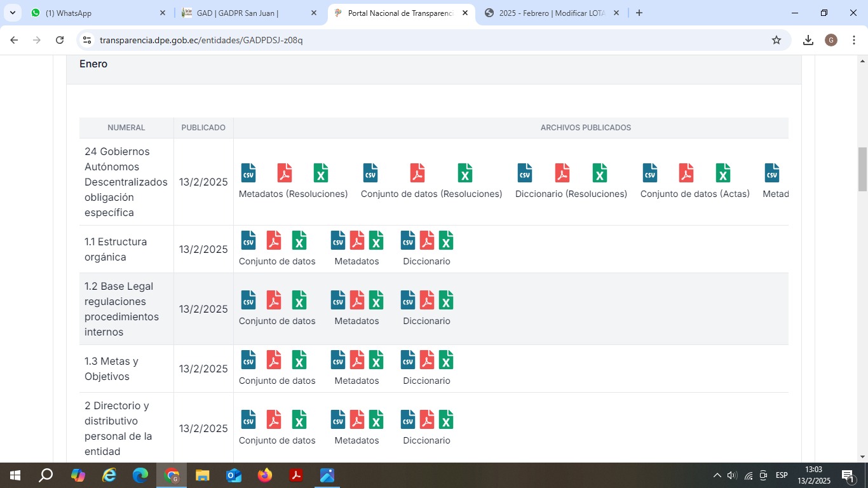Open PDF Diccionario in 1.3 Metas y Objetivos row
The height and width of the screenshot is (488, 868).
[x=427, y=360]
